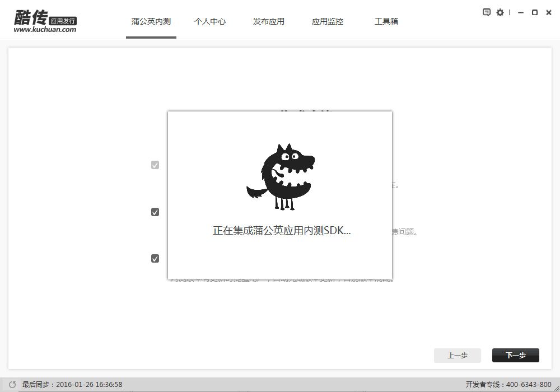Open the feedback message icon in the title bar
The image size is (560, 392).
click(x=486, y=12)
